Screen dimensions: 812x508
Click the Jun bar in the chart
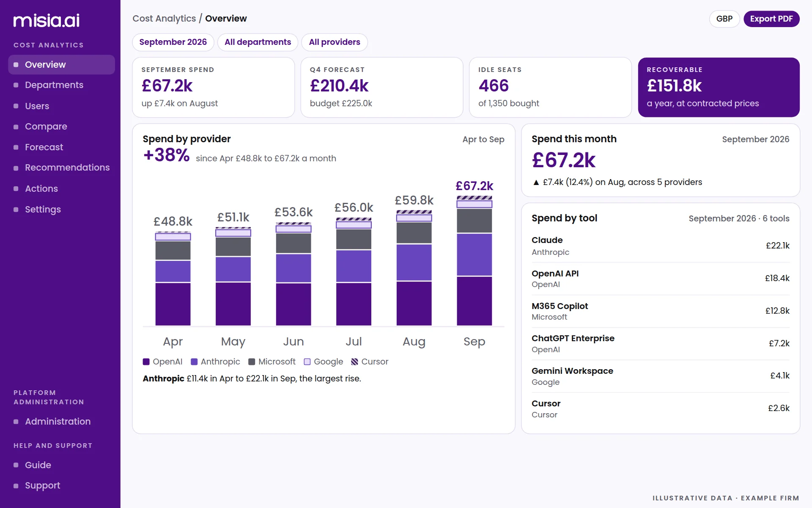coord(294,274)
